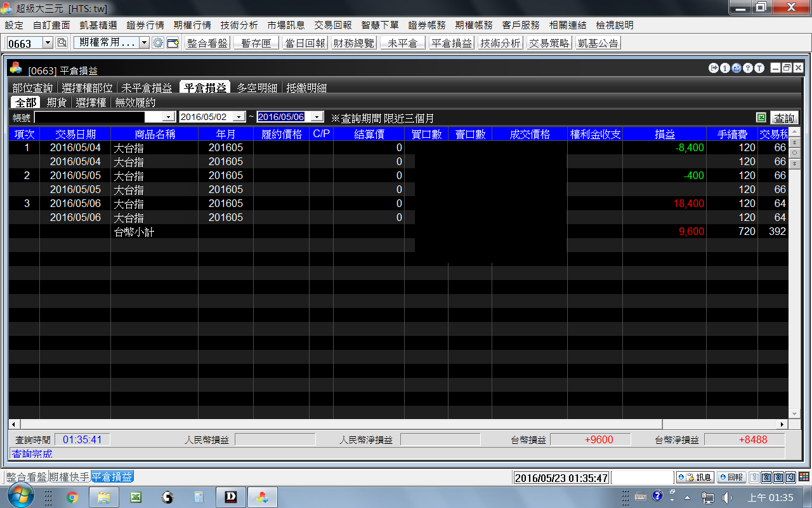Open the 期權帳務 menu
Screen dimensions: 812x508
pyautogui.click(x=474, y=25)
